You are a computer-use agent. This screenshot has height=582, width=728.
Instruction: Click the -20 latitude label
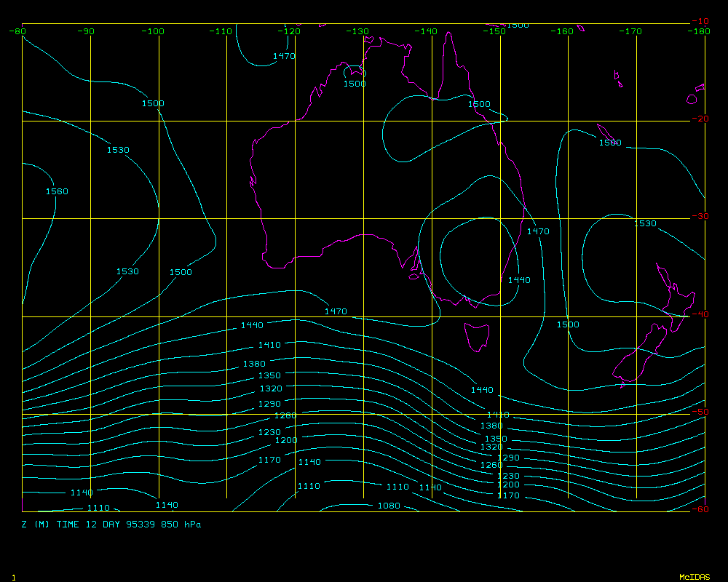coord(700,119)
